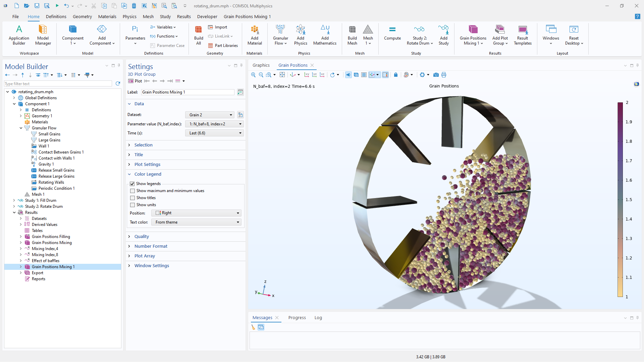
Task: Expand the Plot Settings section
Action: (x=147, y=165)
